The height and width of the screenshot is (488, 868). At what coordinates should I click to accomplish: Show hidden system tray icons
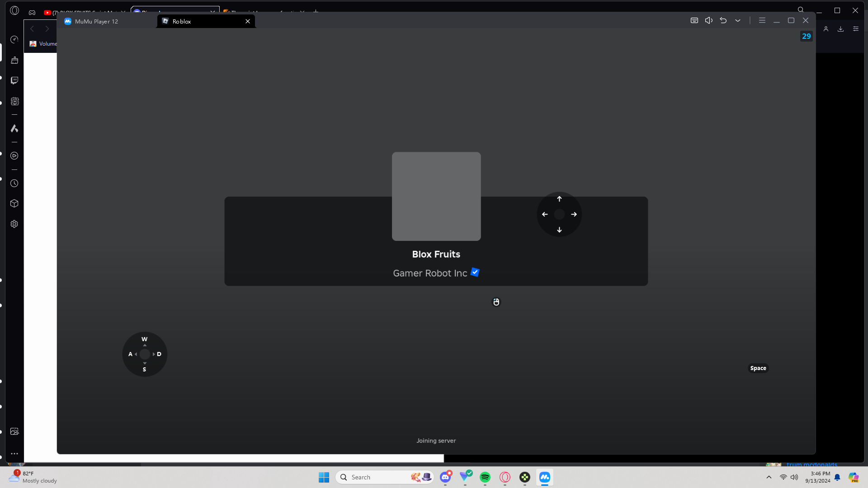(x=769, y=477)
